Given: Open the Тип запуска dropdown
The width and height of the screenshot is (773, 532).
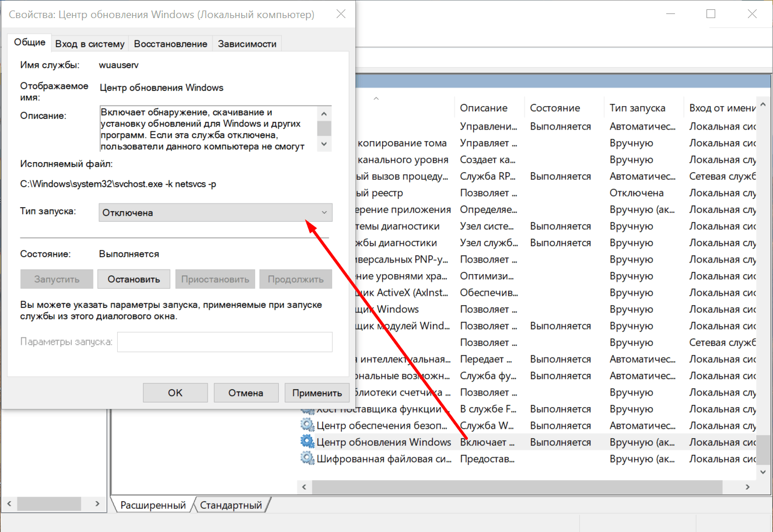Looking at the screenshot, I should [215, 212].
